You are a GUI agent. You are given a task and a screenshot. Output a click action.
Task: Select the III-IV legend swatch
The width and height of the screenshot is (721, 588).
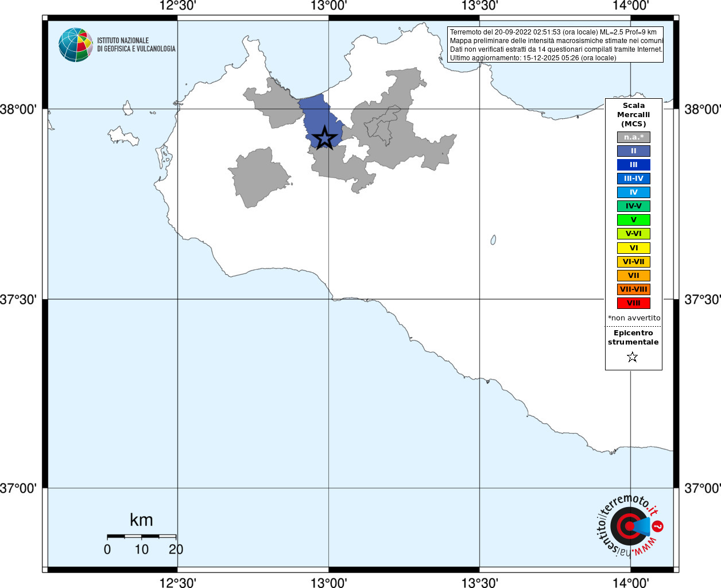coord(634,179)
